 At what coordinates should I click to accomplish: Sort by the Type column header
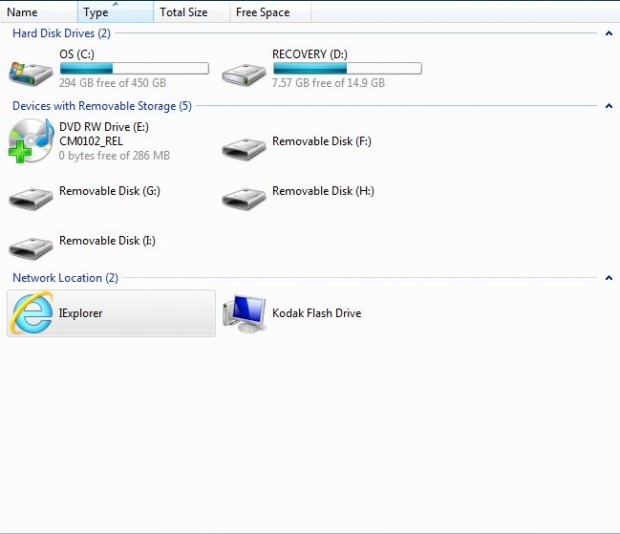115,12
